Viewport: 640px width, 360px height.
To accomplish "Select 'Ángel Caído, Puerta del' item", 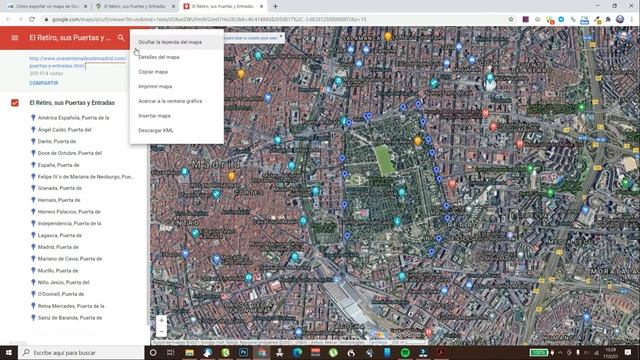I will click(x=64, y=129).
